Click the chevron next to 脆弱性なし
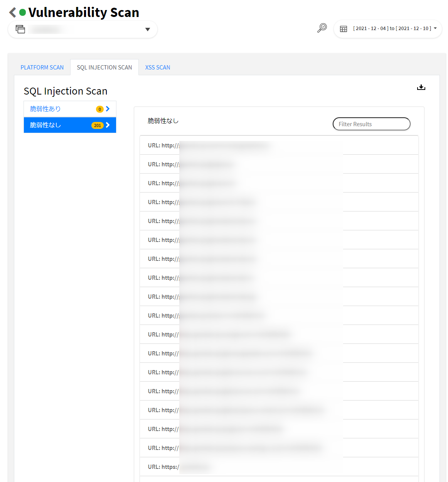Viewport: 448px width, 482px height. 108,125
